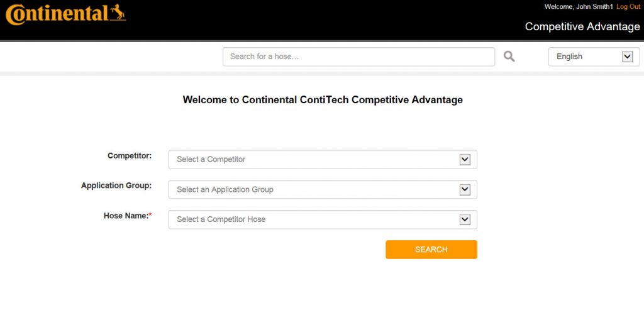Screen dimensions: 644x315
Task: Click the "Welcome, John Smith1" user text
Action: [579, 6]
